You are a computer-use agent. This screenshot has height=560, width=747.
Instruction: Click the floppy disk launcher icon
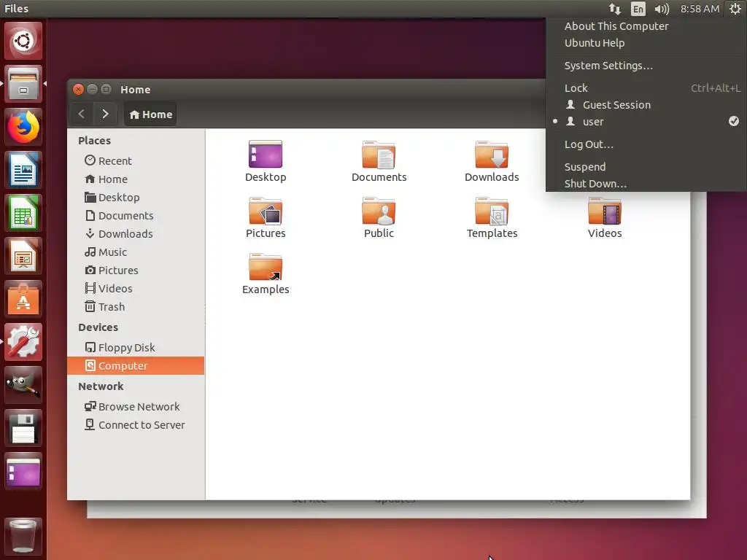[23, 427]
